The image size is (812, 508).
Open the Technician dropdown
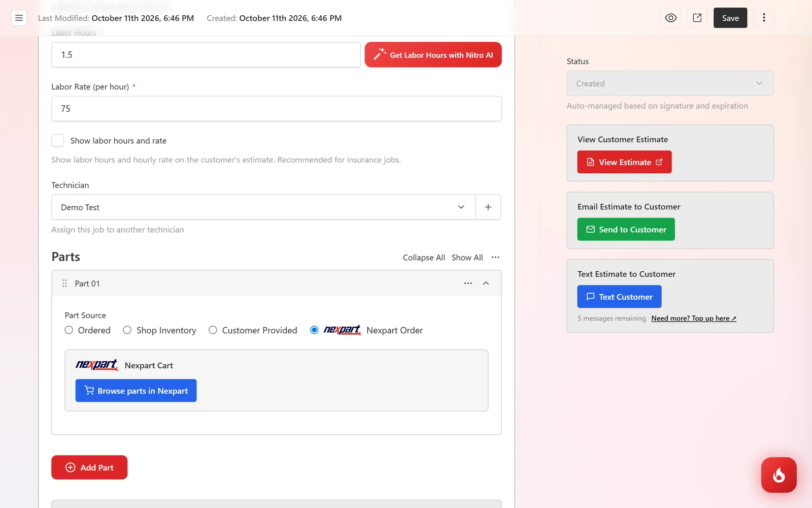pyautogui.click(x=263, y=207)
